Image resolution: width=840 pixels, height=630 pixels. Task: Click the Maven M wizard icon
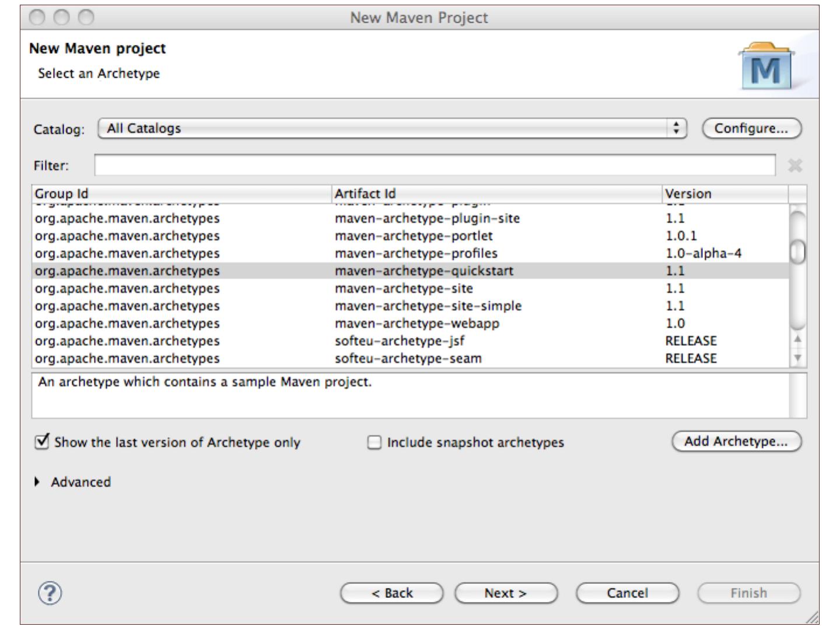point(765,68)
